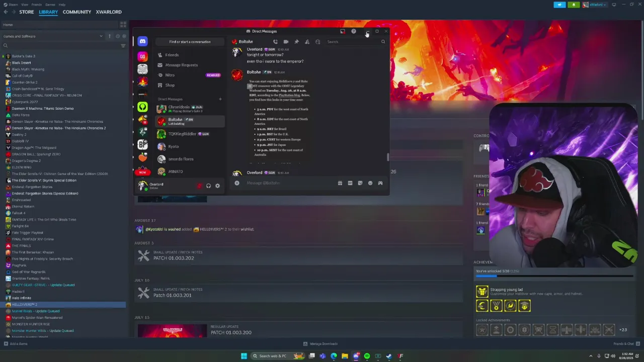Switch Steam library to grid view
This screenshot has height=362, width=644.
click(123, 24)
